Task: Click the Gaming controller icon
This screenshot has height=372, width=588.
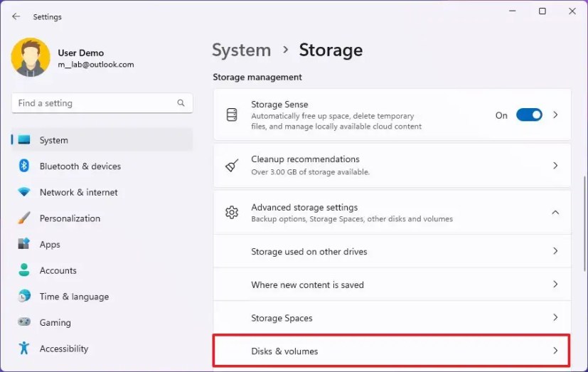Action: click(x=24, y=321)
